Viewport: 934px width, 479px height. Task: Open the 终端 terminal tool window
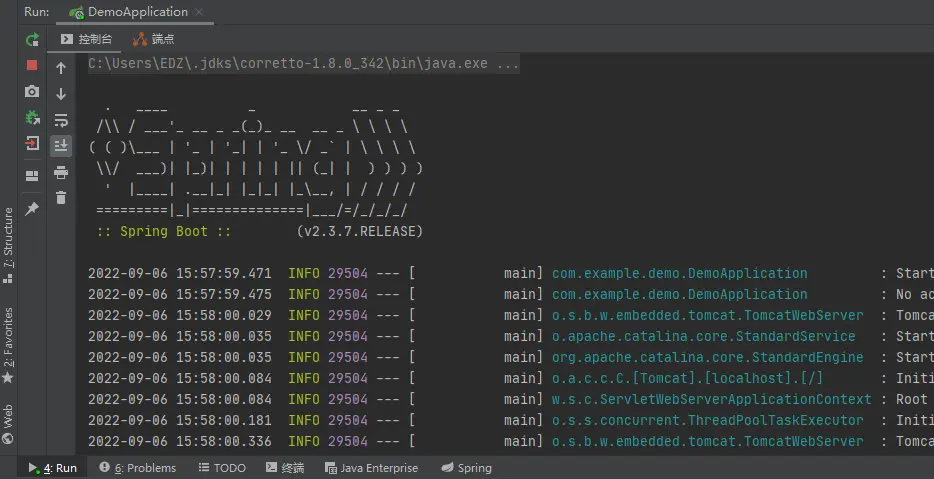pyautogui.click(x=285, y=468)
